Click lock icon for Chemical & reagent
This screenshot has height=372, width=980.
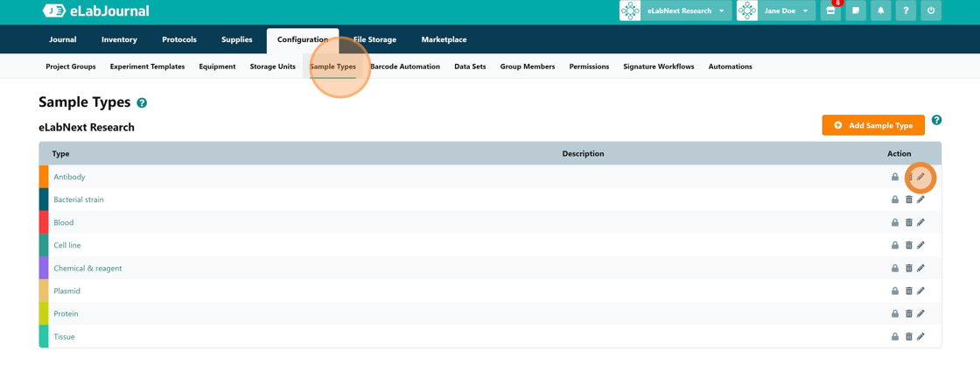894,268
